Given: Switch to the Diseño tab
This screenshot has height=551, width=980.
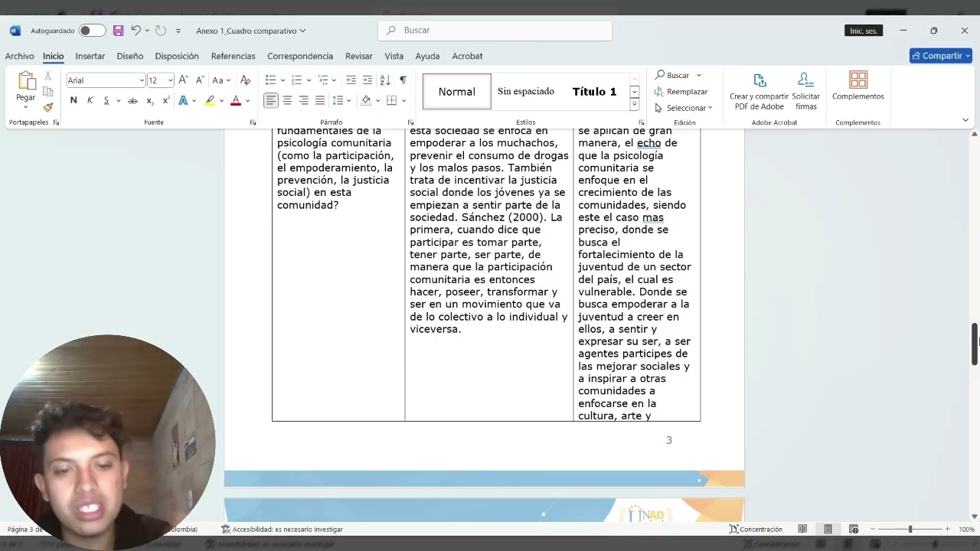Looking at the screenshot, I should (x=130, y=56).
